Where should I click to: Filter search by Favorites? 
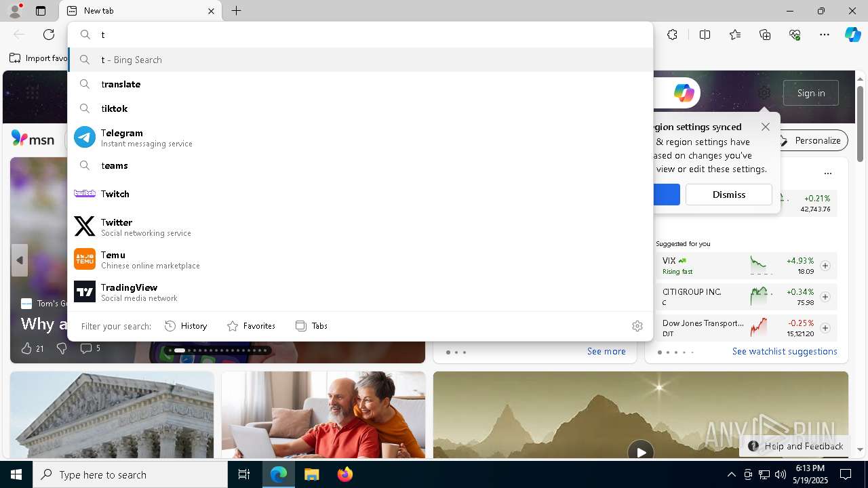(x=251, y=326)
